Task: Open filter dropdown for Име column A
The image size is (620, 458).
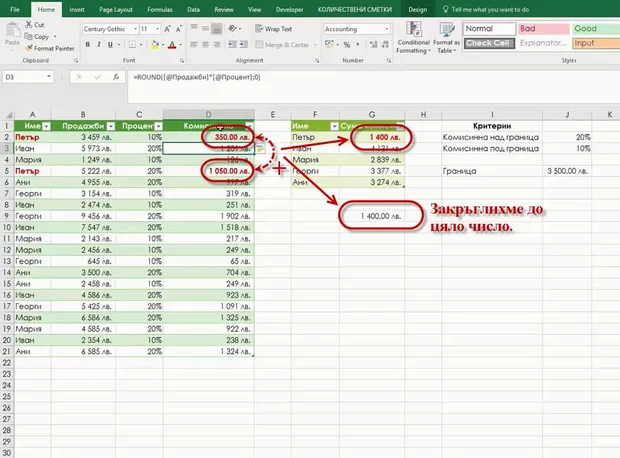Action: tap(46, 126)
